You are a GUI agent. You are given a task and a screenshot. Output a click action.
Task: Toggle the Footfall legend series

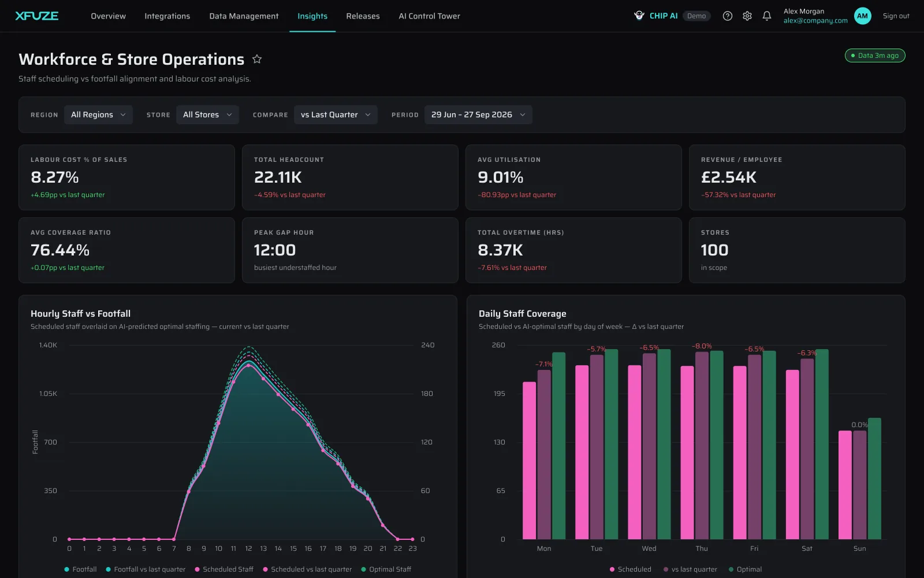coord(80,569)
